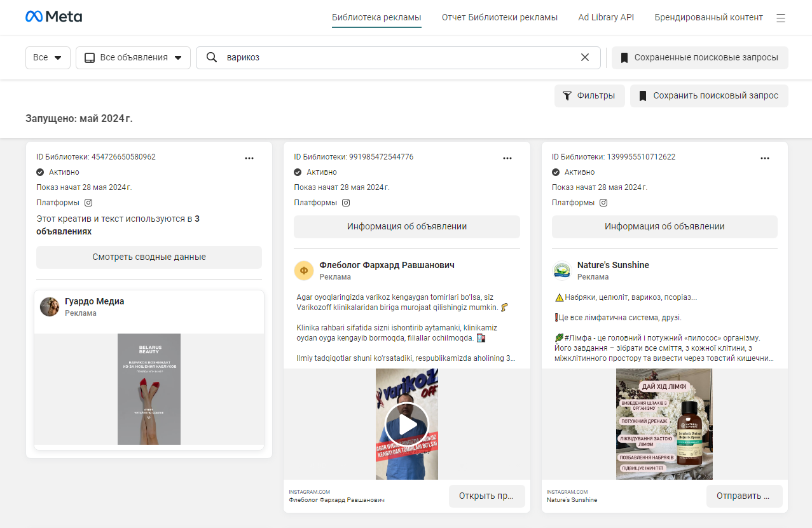Click Запущено: май 2024 г. heading
The width and height of the screenshot is (812, 528).
tap(79, 119)
